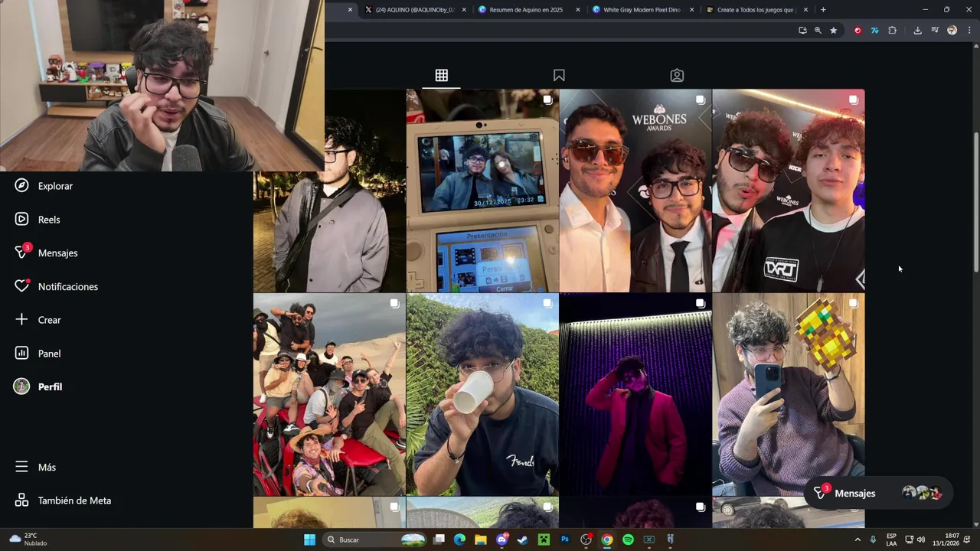The height and width of the screenshot is (551, 980).
Task: Close the X AQUINO browser tab
Action: click(464, 10)
